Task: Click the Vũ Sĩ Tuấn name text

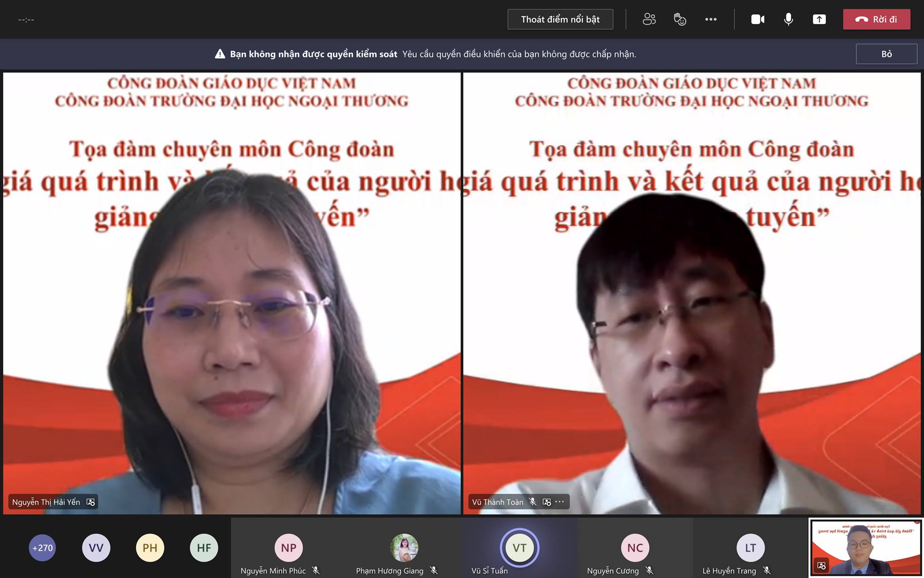Action: [x=490, y=571]
